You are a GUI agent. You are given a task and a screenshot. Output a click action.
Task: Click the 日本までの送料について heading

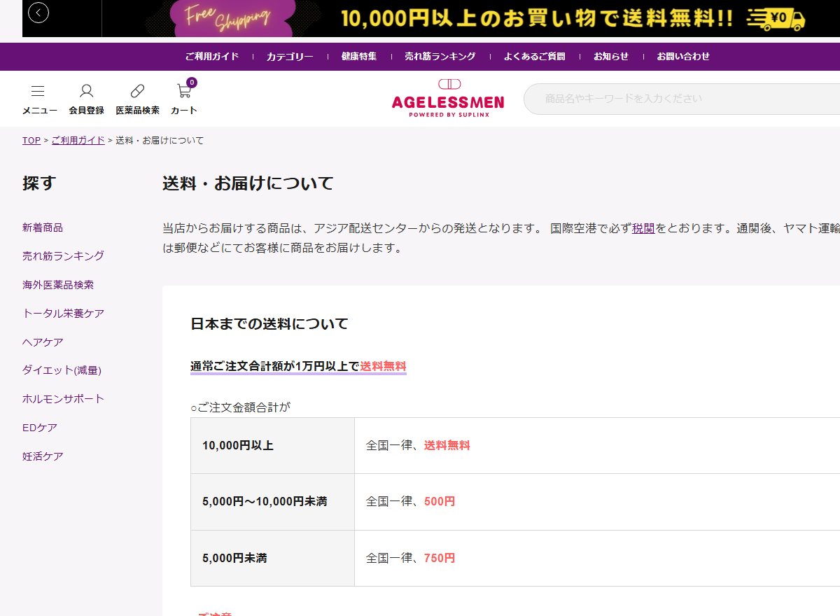(269, 324)
